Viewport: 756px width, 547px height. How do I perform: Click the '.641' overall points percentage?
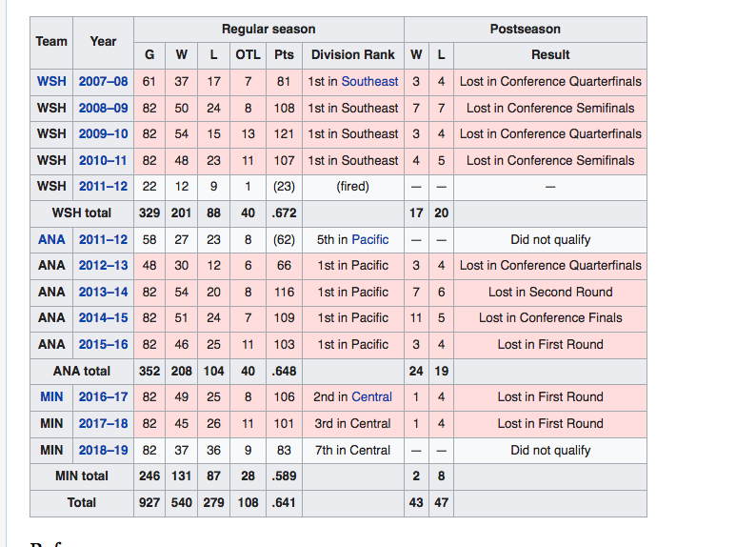click(x=284, y=503)
